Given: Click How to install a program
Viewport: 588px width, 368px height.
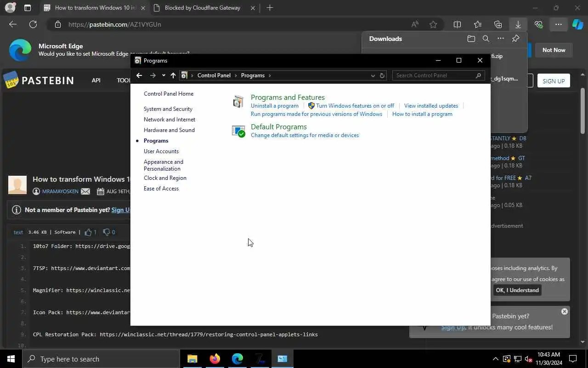Looking at the screenshot, I should click(422, 114).
